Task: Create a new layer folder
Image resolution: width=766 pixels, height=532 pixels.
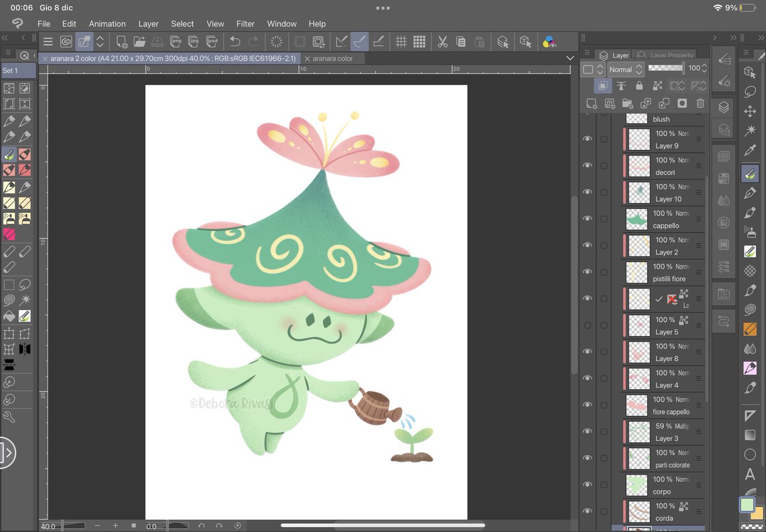Action: (x=627, y=103)
